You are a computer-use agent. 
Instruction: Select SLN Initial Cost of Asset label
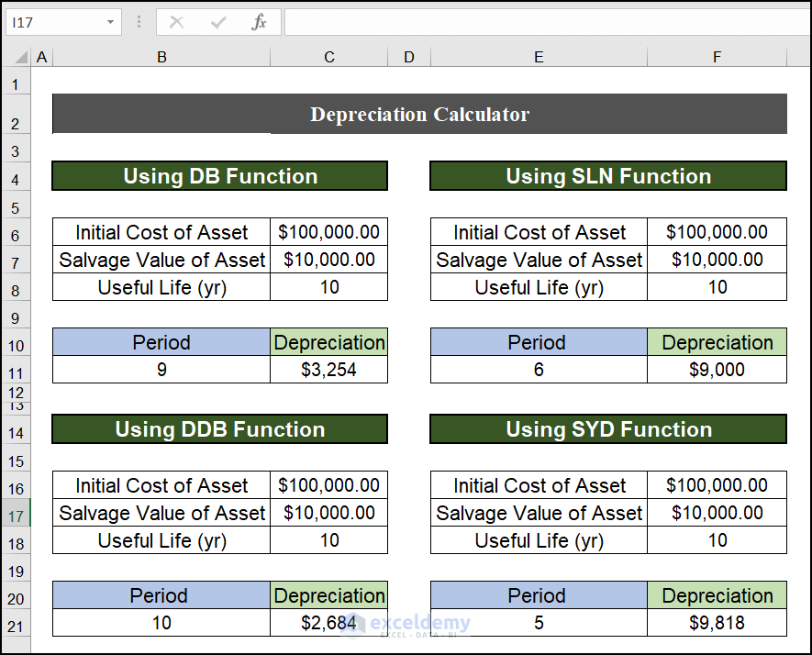coord(539,232)
